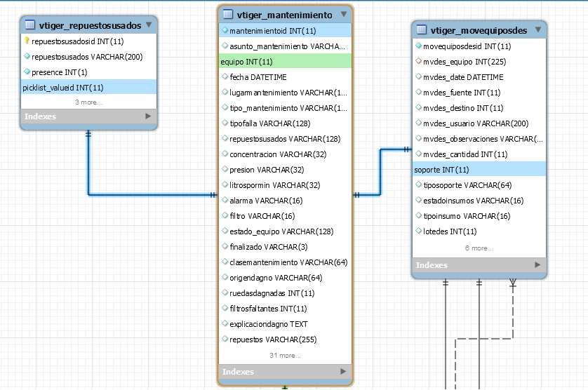Select the vtiger_repuestosusados table title
The width and height of the screenshot is (588, 390).
tap(90, 25)
